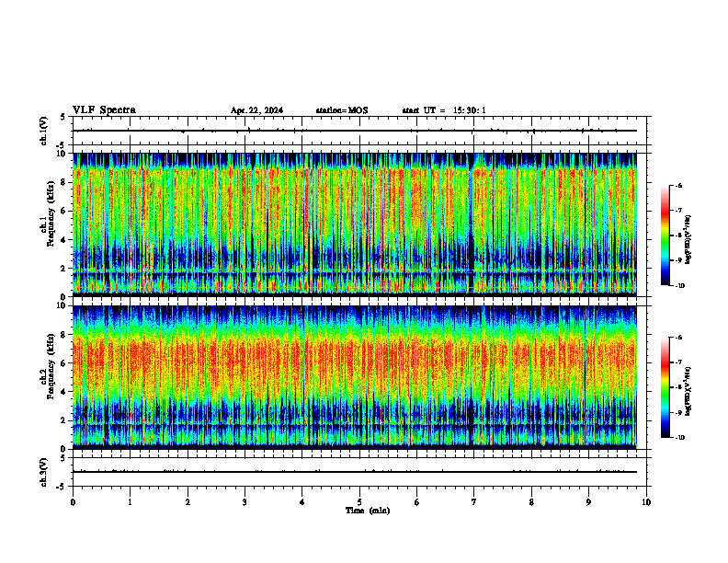Click the "ch.3(V)" axis label at bottom
728x563 pixels.
click(x=43, y=472)
